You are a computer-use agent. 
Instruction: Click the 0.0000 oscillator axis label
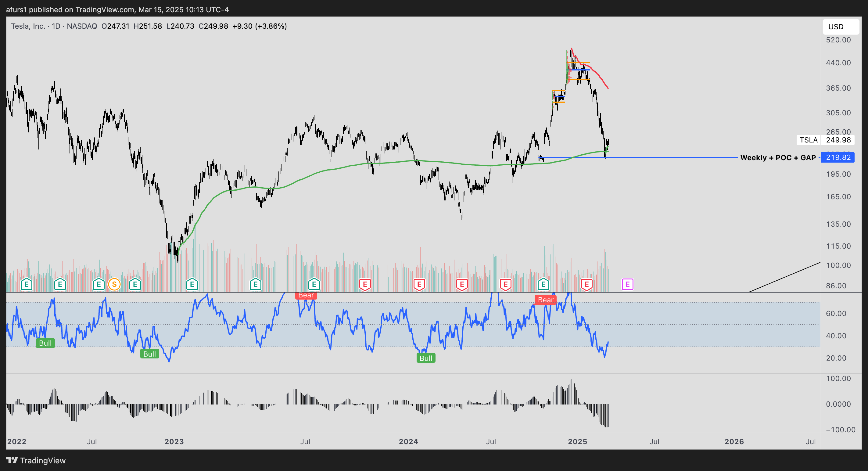[x=838, y=404]
